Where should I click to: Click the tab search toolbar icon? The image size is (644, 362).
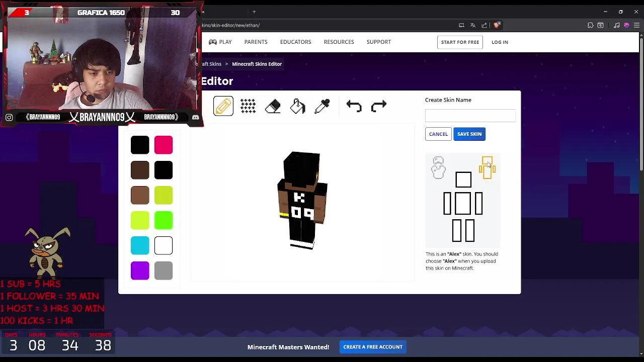tap(600, 25)
